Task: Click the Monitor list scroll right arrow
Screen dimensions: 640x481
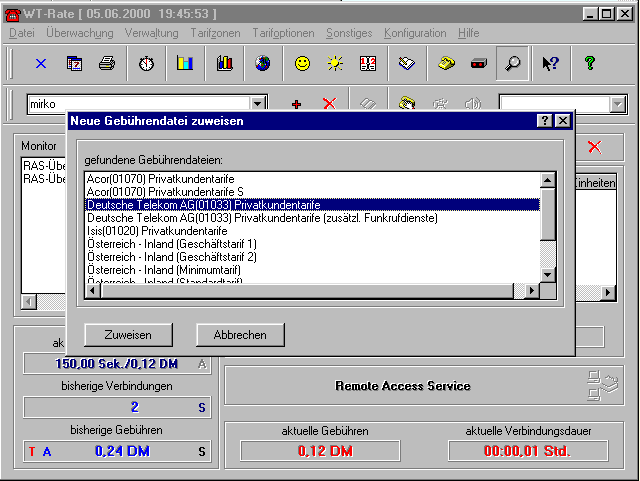Action: pyautogui.click(x=608, y=292)
